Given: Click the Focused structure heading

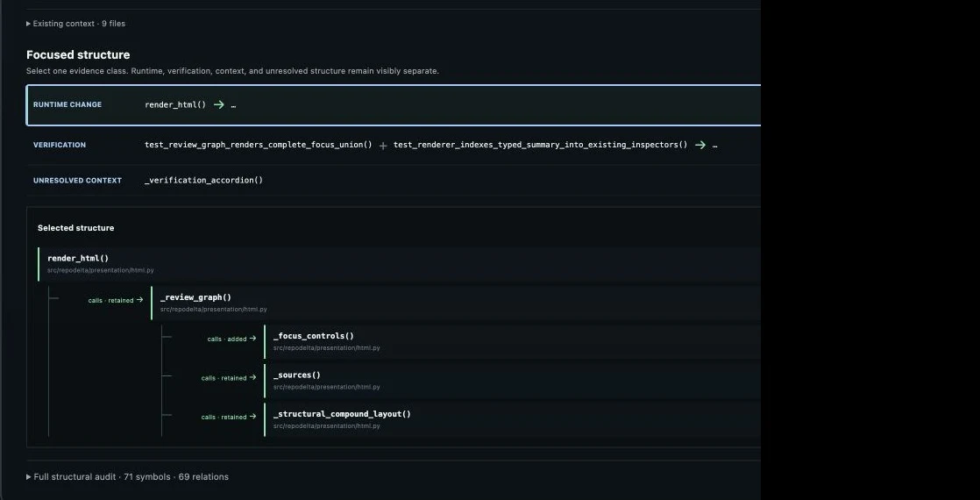Looking at the screenshot, I should click(78, 55).
